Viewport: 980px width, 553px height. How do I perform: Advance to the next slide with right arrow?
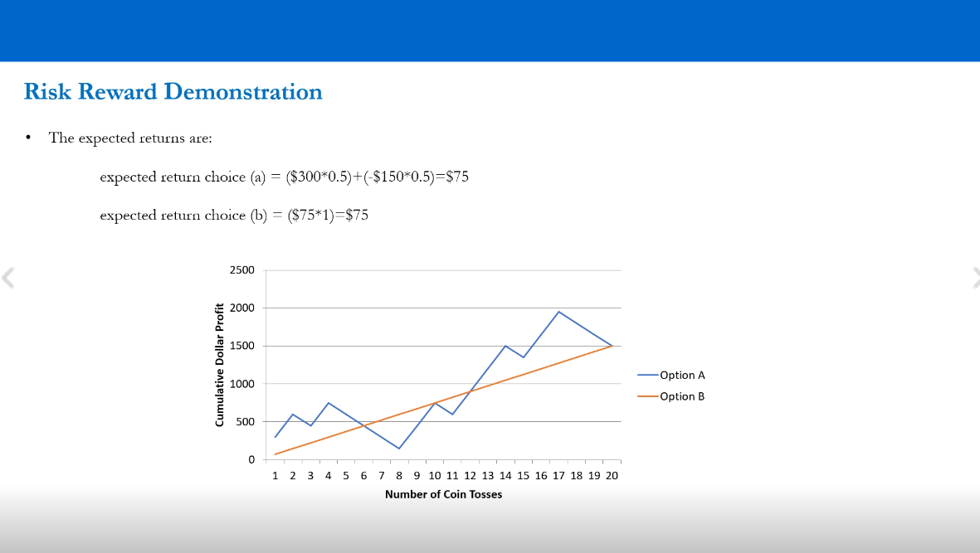tap(974, 278)
